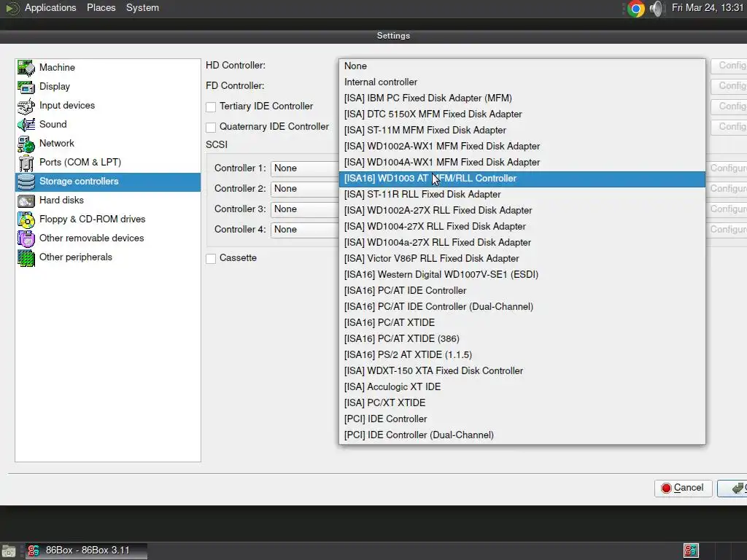Click the Ports (COM & LPT) icon
This screenshot has height=560, width=747.
pyautogui.click(x=26, y=163)
